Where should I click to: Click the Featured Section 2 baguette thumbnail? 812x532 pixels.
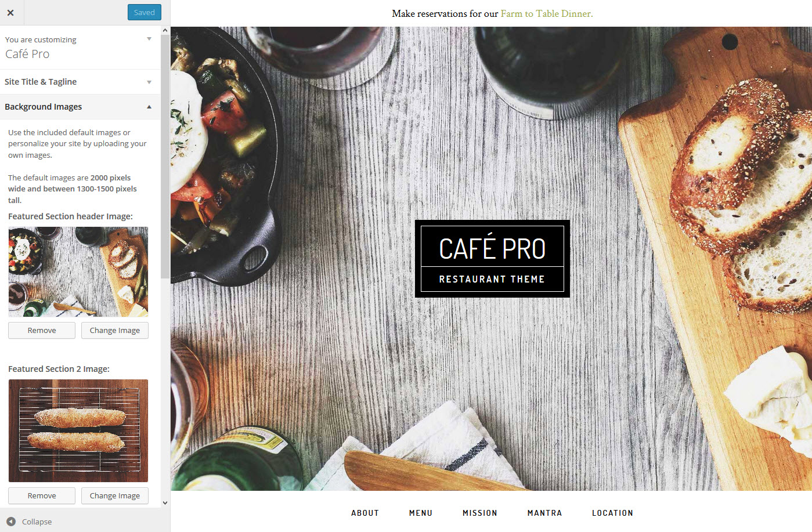(78, 430)
